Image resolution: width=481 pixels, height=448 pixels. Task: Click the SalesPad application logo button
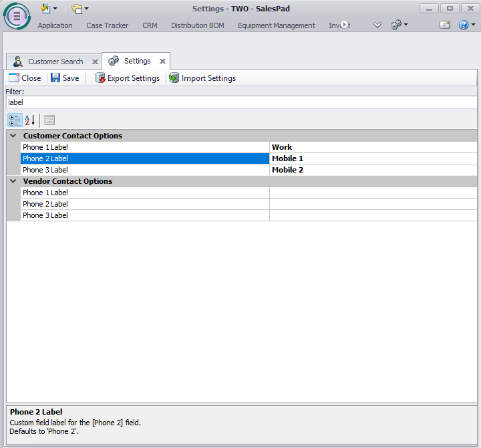(17, 17)
